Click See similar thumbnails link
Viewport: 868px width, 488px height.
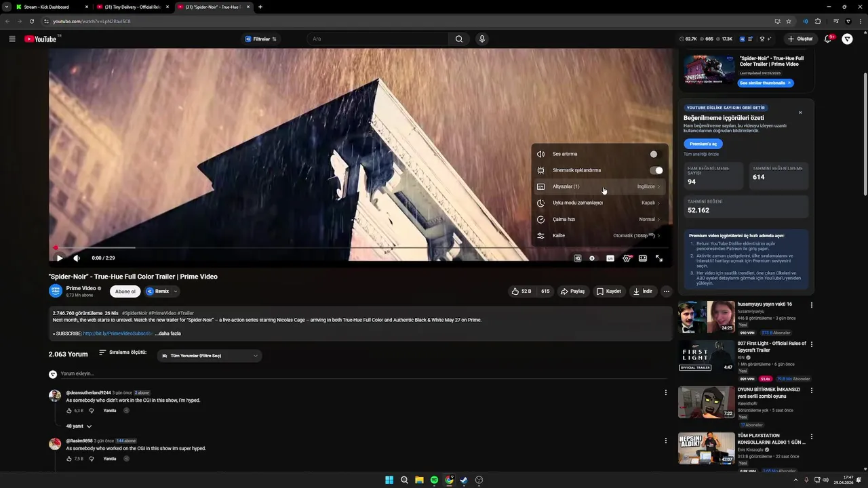point(766,83)
